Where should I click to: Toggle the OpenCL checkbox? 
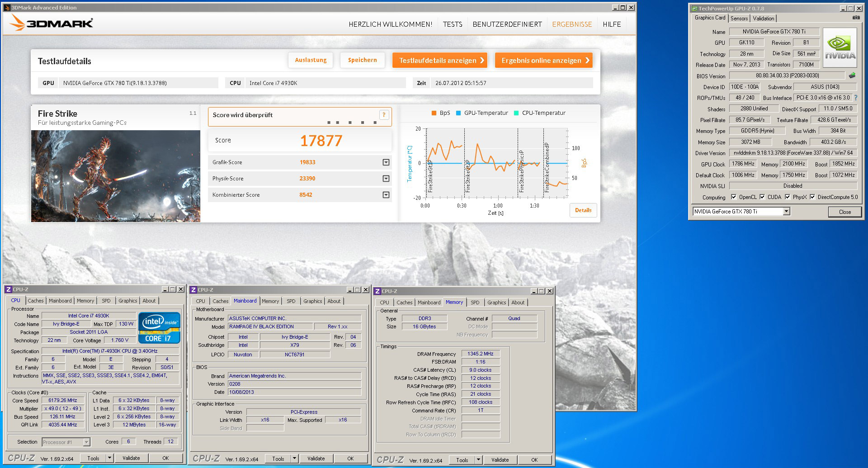click(733, 197)
